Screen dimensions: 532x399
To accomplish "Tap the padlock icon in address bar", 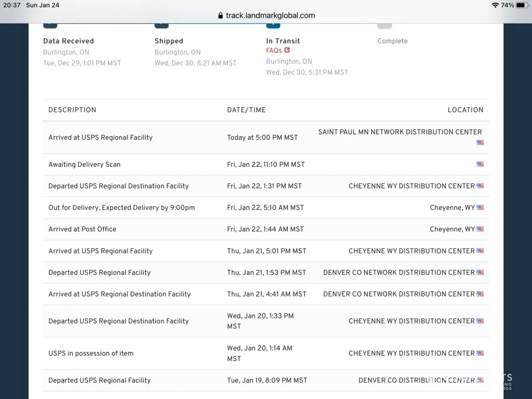I will [x=220, y=16].
